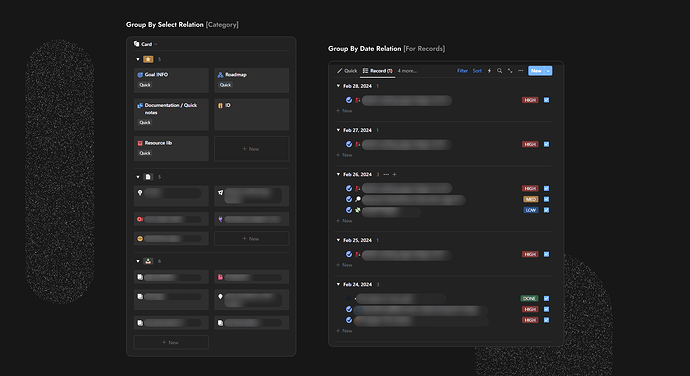Viewport: 690px width, 376px height.
Task: Click the orange ID card icon
Action: (x=220, y=106)
